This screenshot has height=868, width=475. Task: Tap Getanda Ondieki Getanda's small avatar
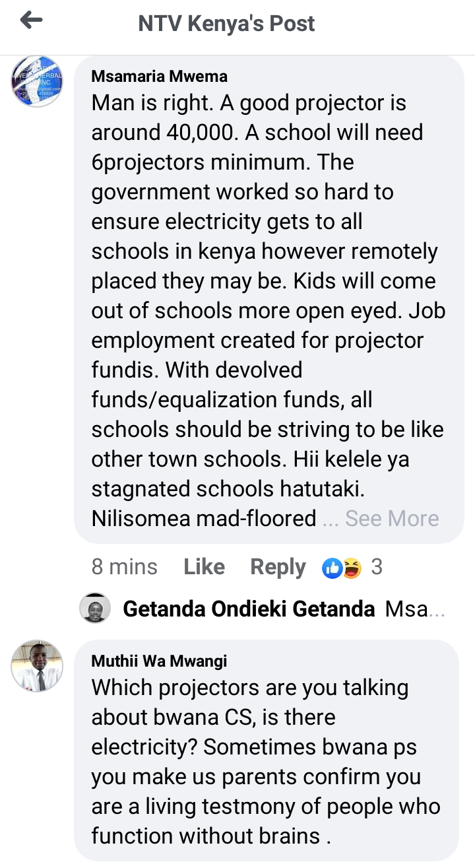[x=95, y=608]
